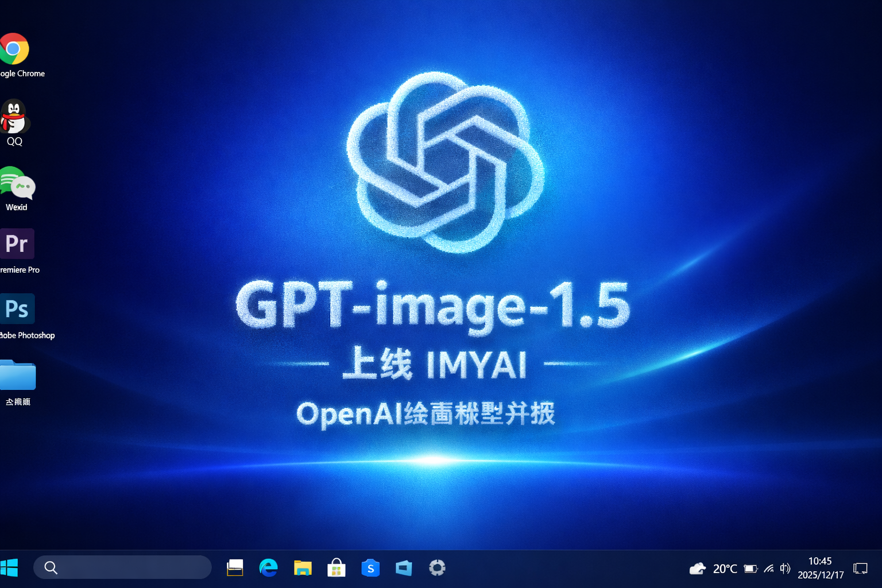This screenshot has width=882, height=588.
Task: Select the Adobe Photoshop desktop icon
Action: (x=17, y=309)
